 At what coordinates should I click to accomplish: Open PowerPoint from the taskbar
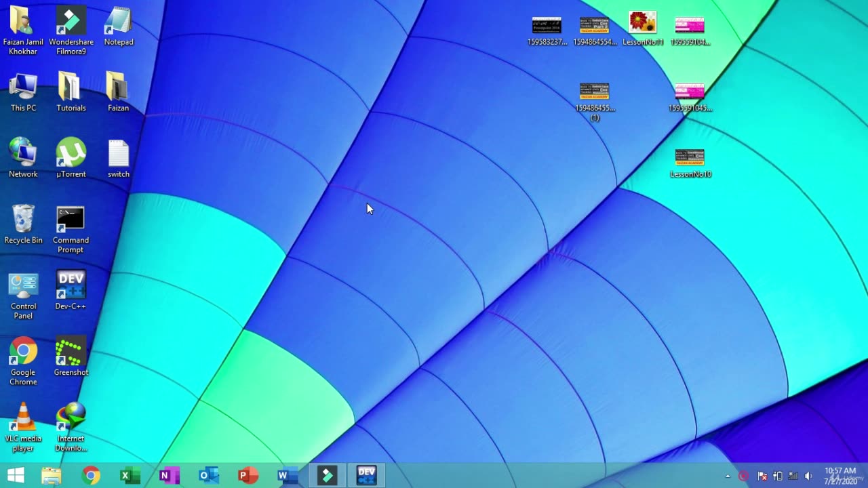tap(248, 476)
